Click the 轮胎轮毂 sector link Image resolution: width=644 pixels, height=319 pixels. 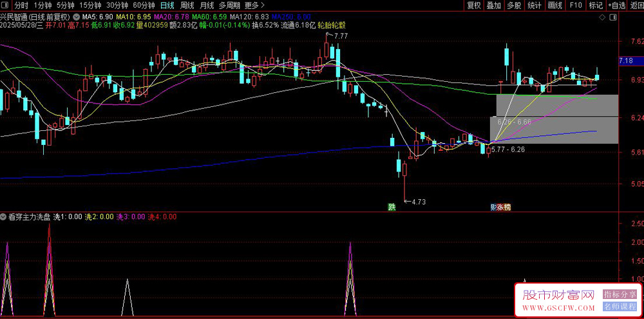(330, 24)
